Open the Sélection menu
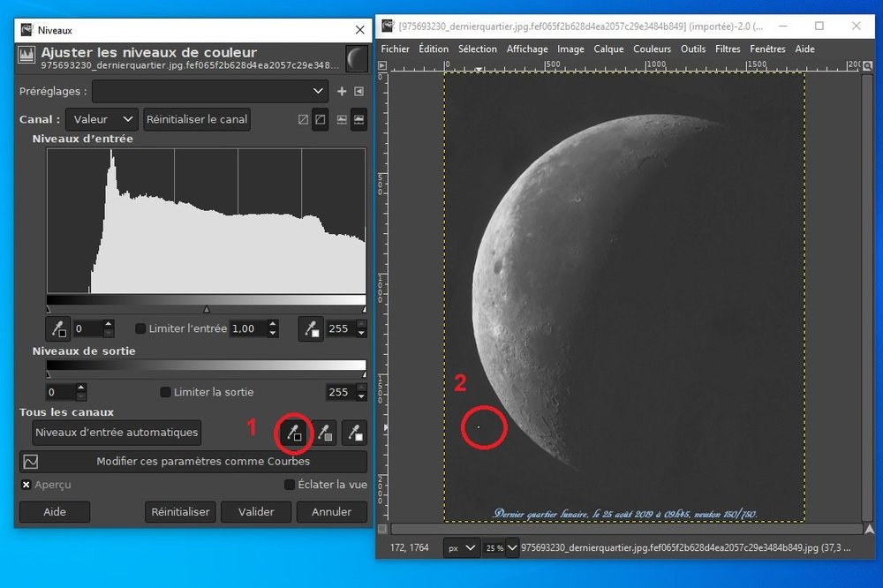 [x=478, y=49]
